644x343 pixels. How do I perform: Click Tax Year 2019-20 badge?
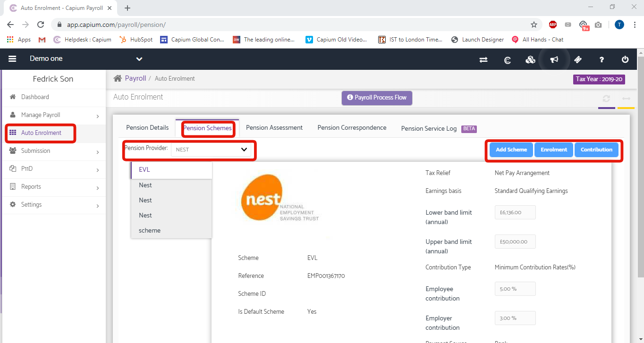[599, 79]
